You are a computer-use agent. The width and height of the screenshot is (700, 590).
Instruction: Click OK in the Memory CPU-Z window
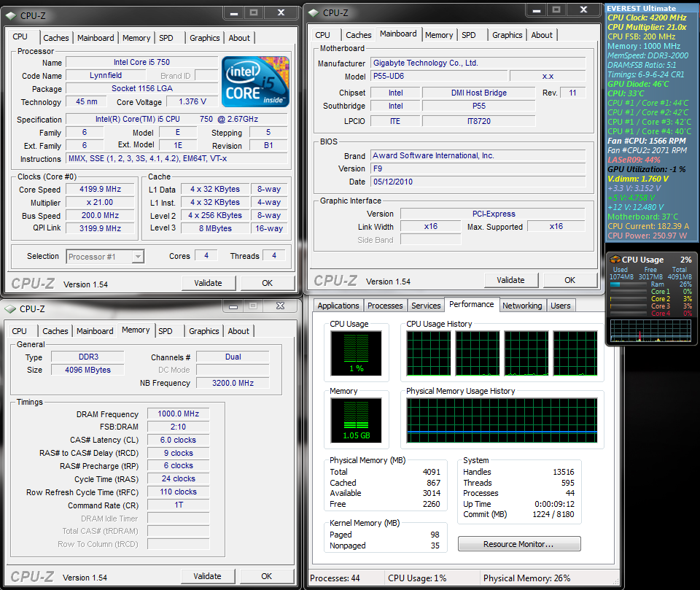[267, 576]
